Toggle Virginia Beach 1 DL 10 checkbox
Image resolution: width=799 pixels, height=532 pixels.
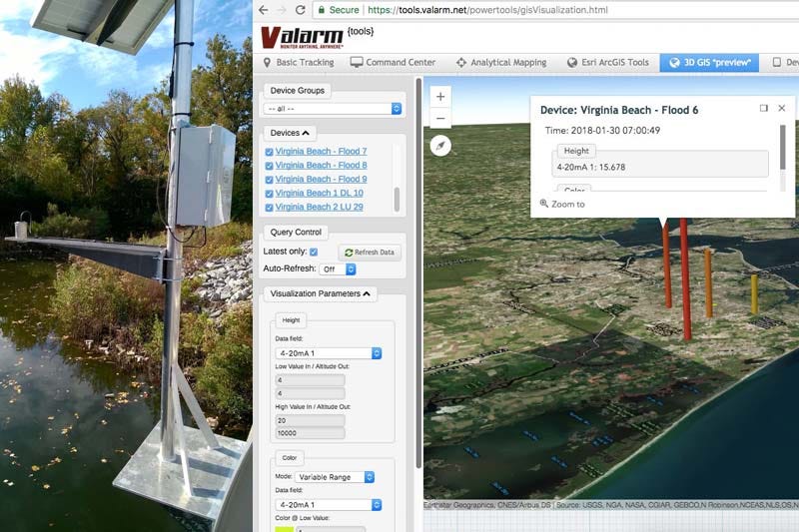[269, 194]
